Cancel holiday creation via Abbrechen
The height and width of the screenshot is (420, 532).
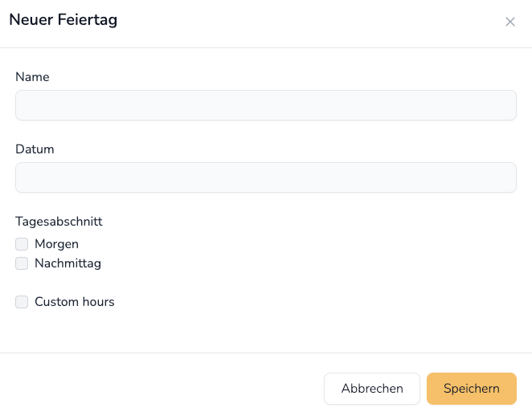(372, 389)
